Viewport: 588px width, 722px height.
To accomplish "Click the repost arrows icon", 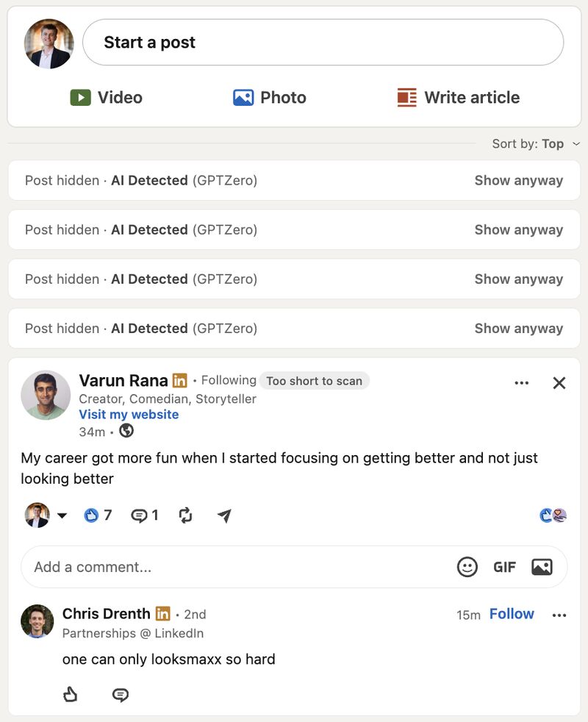I will [185, 515].
